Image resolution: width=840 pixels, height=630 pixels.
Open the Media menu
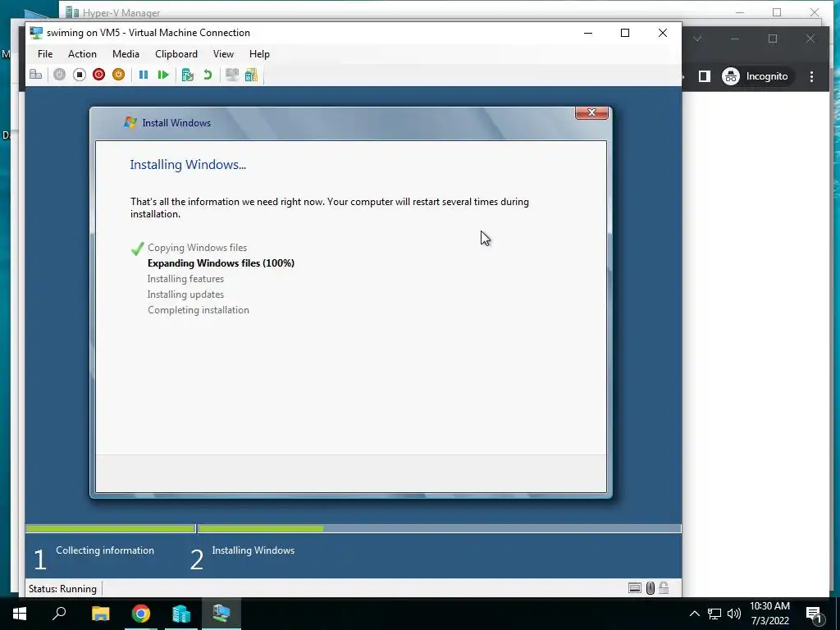126,54
